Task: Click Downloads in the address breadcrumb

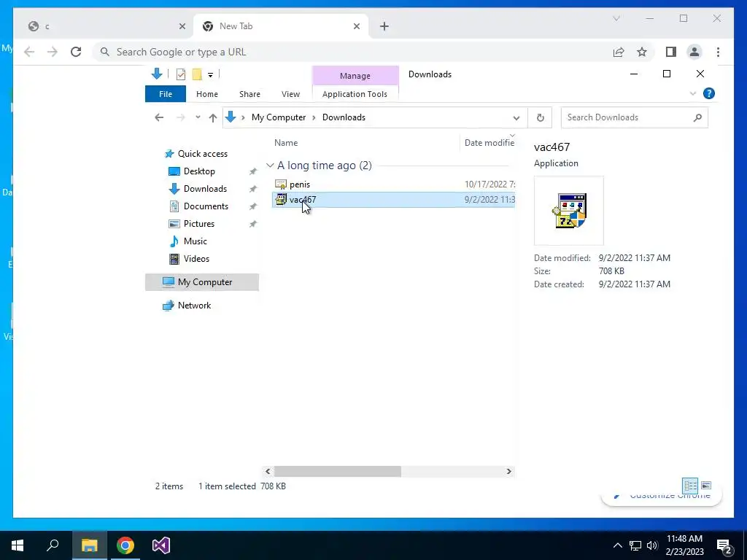Action: tap(344, 117)
